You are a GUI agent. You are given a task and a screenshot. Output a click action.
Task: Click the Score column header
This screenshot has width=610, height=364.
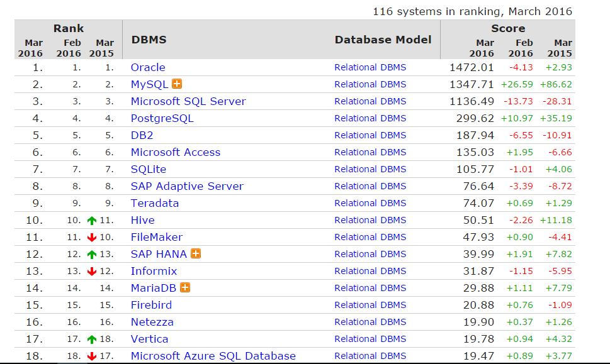click(508, 28)
